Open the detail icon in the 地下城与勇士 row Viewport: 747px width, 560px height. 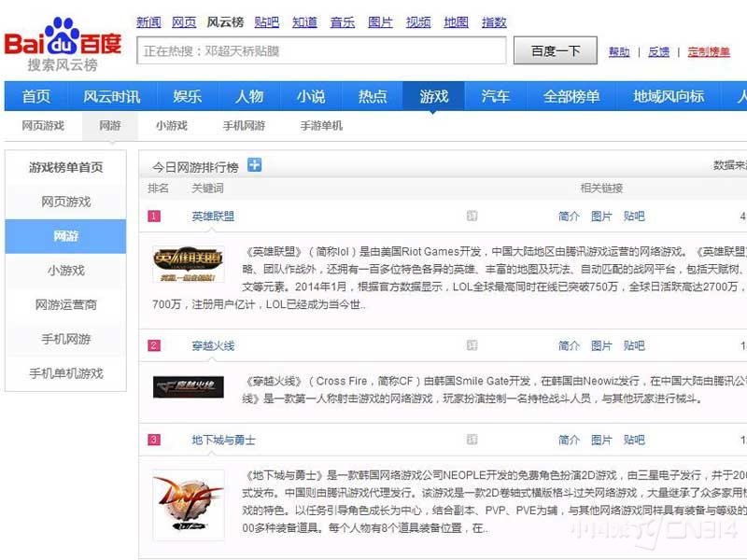pos(472,440)
